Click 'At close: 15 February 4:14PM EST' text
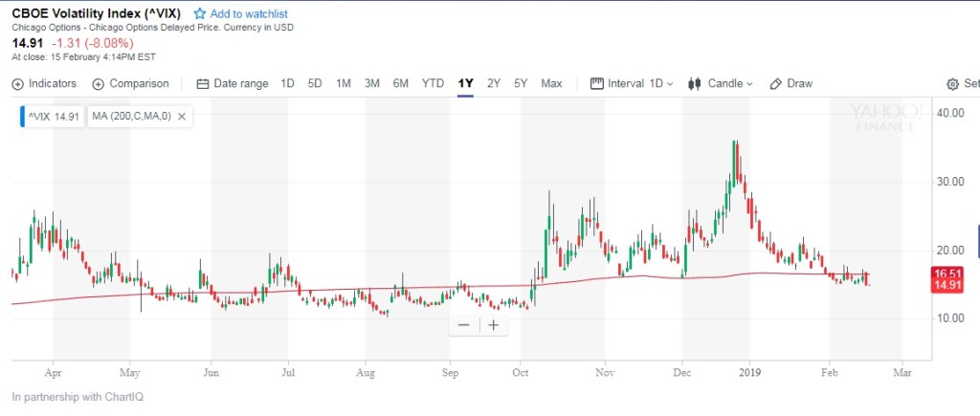 click(84, 56)
